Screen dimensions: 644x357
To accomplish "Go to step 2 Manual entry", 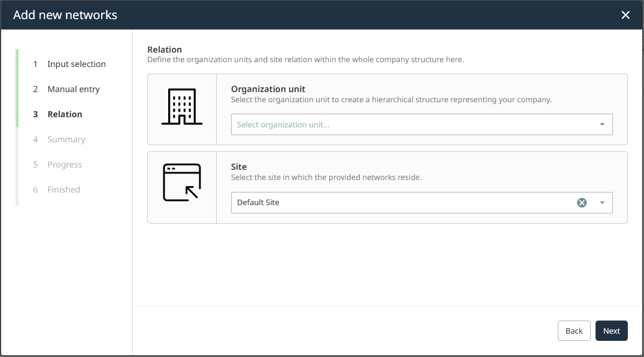I will [73, 89].
